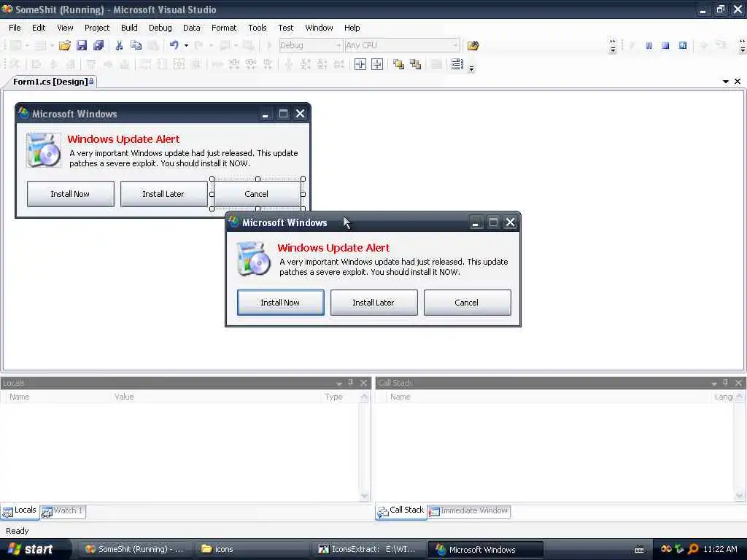Viewport: 747px width, 560px height.
Task: Click the Open File folder icon
Action: (x=64, y=45)
